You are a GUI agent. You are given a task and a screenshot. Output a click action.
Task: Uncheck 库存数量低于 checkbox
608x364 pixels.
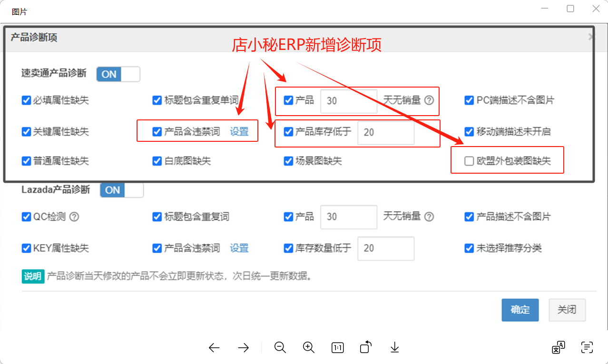(288, 248)
